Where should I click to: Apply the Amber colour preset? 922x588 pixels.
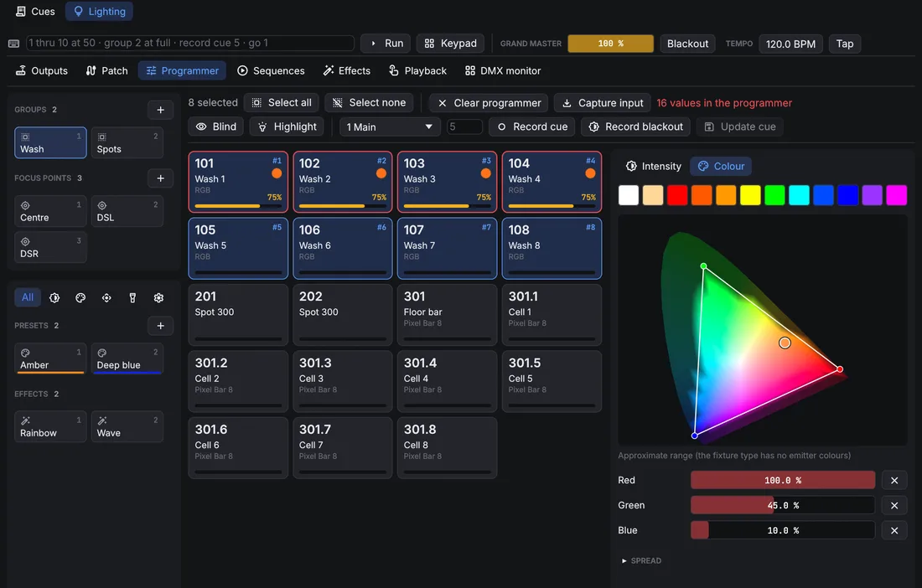point(50,358)
